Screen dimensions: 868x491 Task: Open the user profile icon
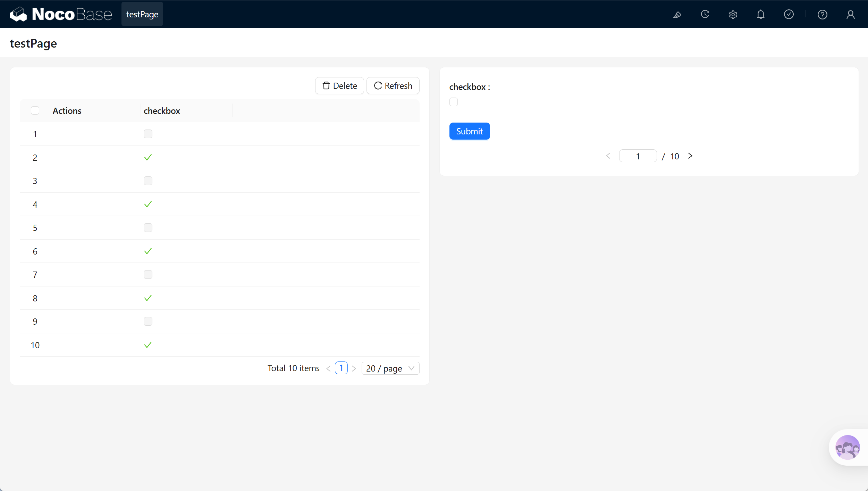click(851, 15)
